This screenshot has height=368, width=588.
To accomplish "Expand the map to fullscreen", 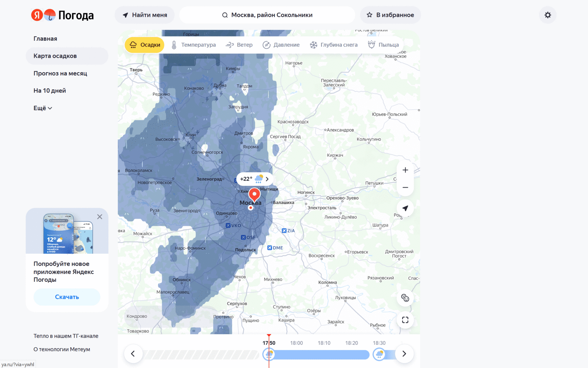I will pos(405,320).
